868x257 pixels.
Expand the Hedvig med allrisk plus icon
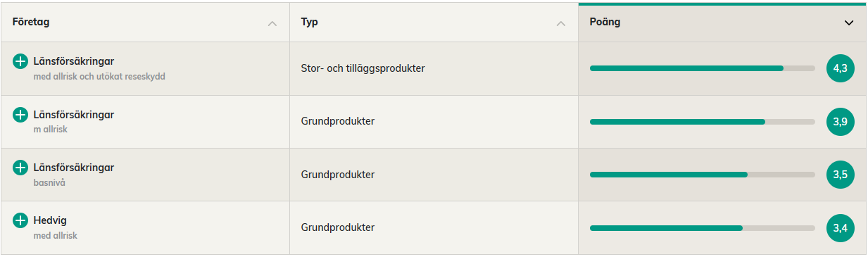(x=20, y=220)
